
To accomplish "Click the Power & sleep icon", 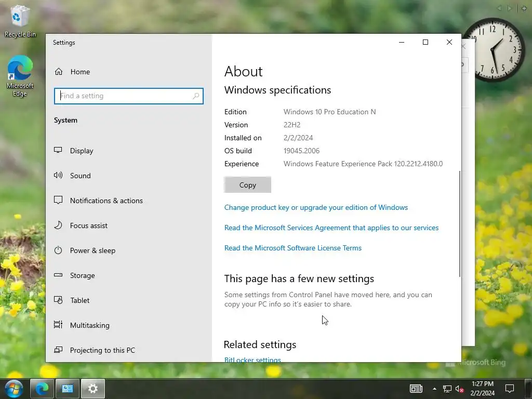I will 58,250.
